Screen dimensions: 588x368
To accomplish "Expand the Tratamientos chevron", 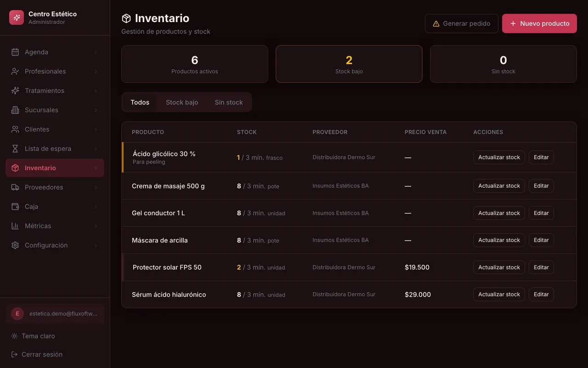I will 96,91.
